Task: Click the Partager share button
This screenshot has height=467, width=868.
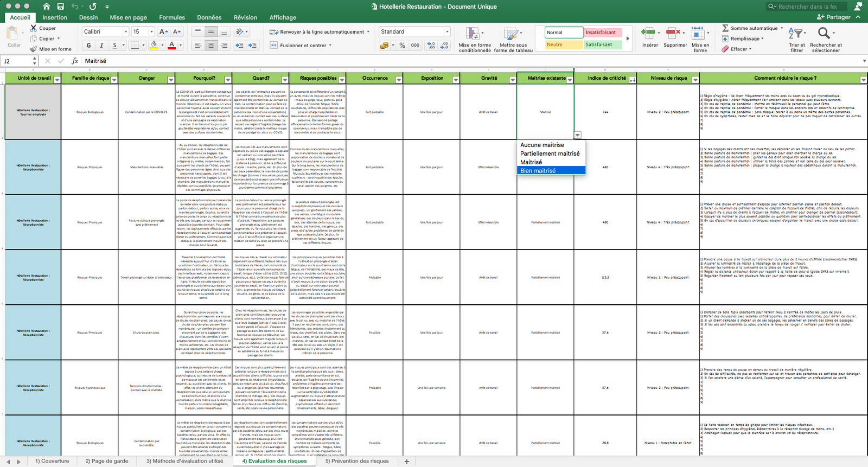Action: (834, 17)
